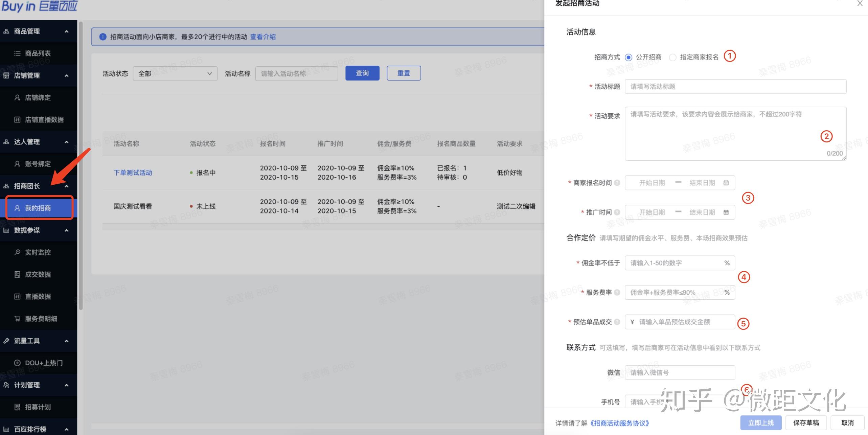Collapse the 数据参谋 sidebar section

[x=67, y=230]
